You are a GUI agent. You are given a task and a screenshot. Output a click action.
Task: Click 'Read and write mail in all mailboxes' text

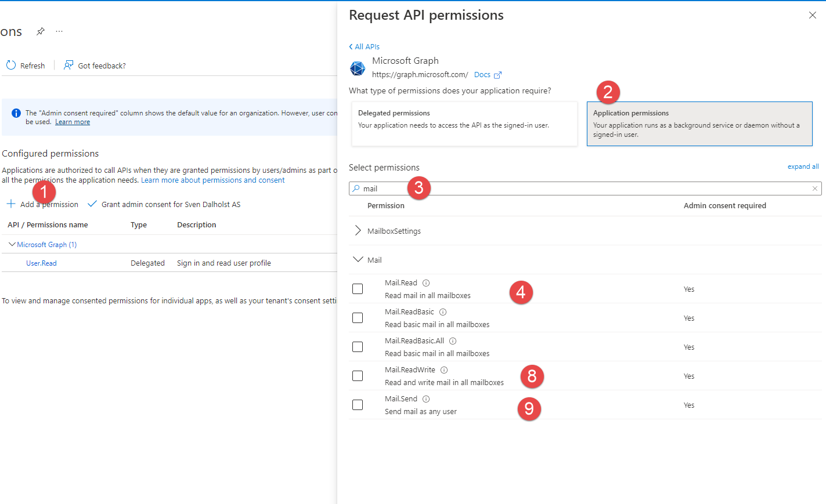pos(444,383)
